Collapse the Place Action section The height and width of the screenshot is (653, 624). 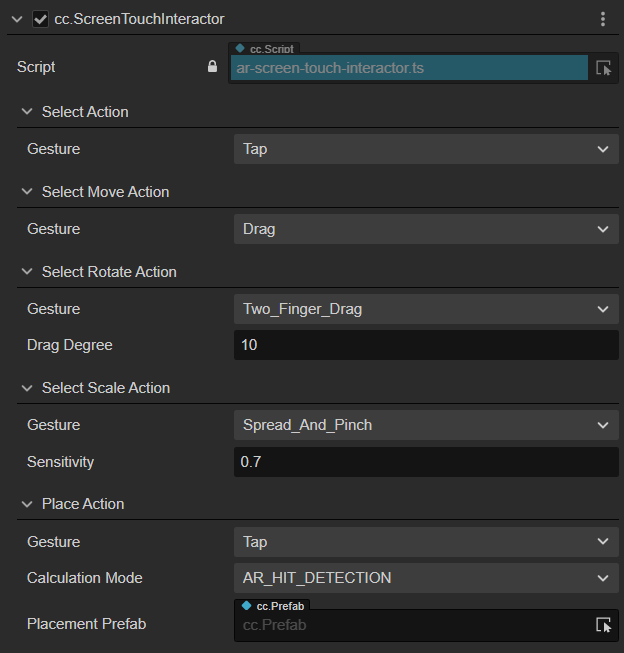tap(27, 504)
